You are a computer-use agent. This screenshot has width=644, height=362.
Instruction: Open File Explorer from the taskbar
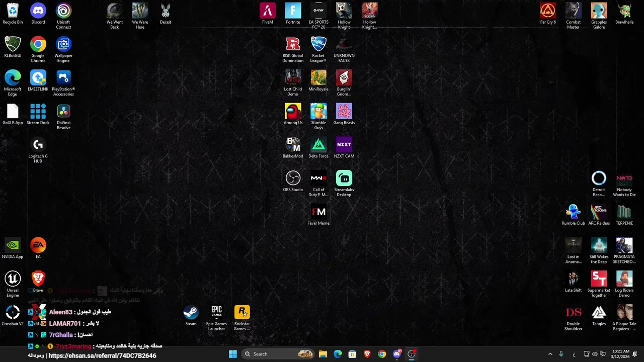(323, 354)
